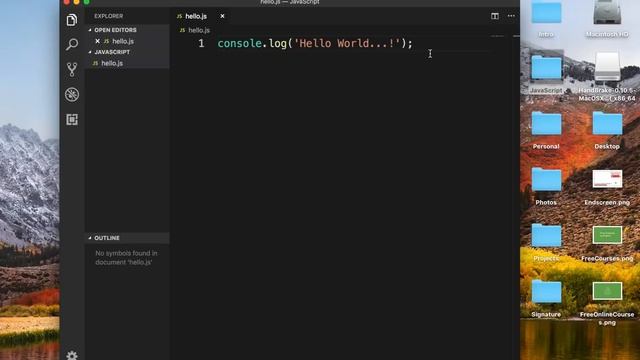This screenshot has width=640, height=360.
Task: Open the Explorer view in activity bar
Action: 72,20
